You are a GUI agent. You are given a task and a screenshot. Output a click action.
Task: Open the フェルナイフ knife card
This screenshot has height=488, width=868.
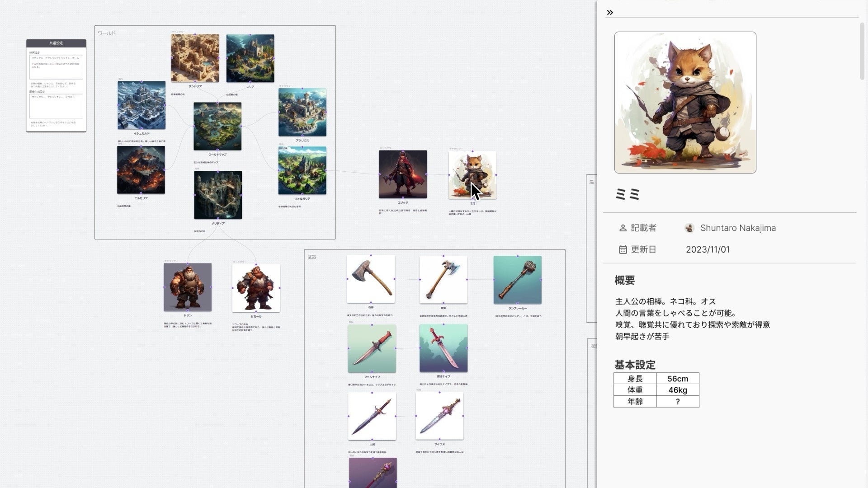click(372, 348)
